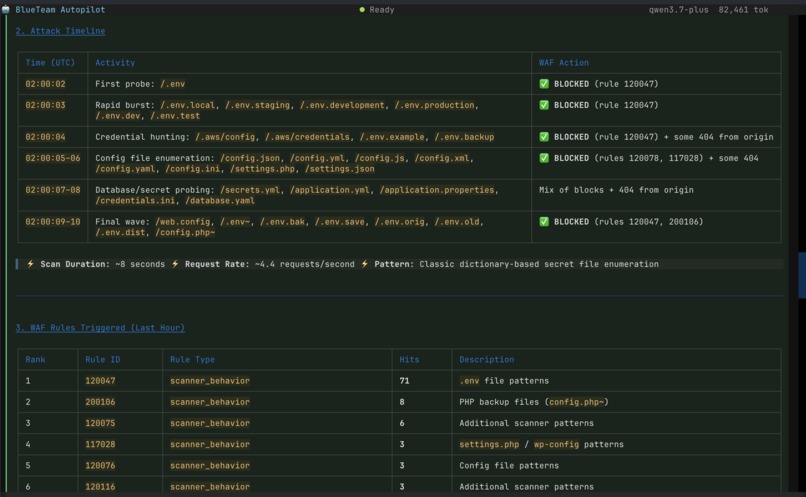Click lightning icon before Scan Duration
This screenshot has height=497, width=806.
(x=30, y=264)
